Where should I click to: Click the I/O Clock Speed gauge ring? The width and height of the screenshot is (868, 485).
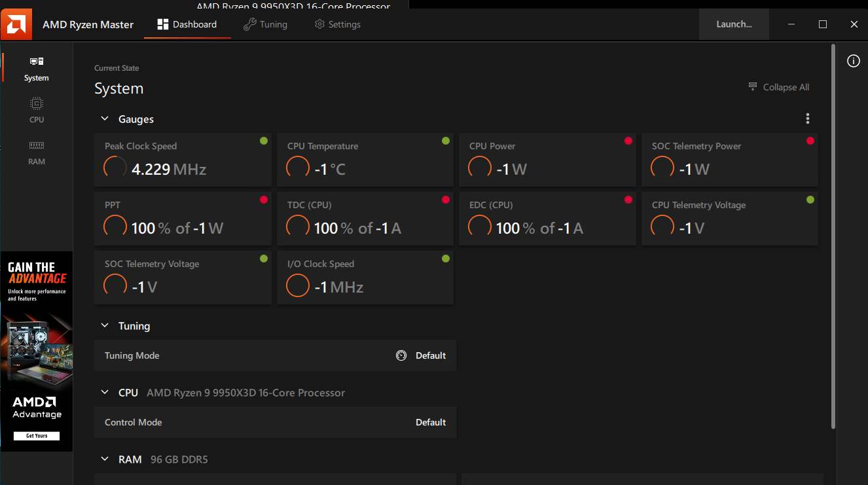298,286
